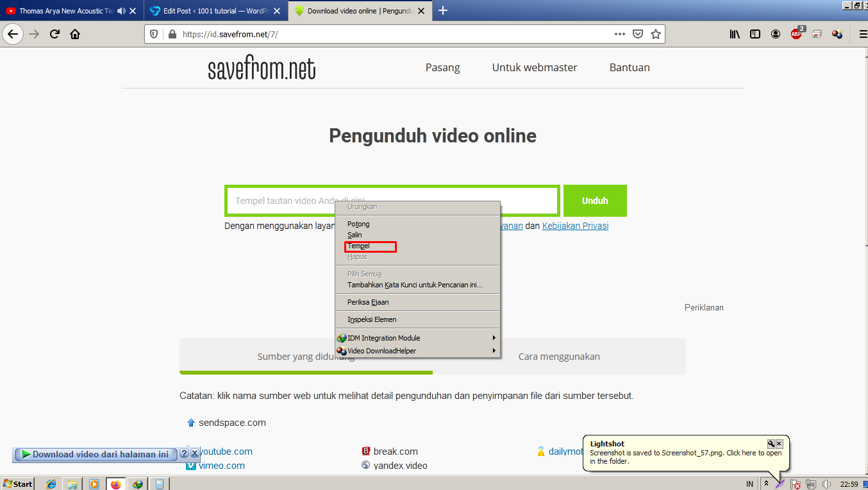Open Calculator from the taskbar
Image resolution: width=868 pixels, height=490 pixels.
[160, 484]
